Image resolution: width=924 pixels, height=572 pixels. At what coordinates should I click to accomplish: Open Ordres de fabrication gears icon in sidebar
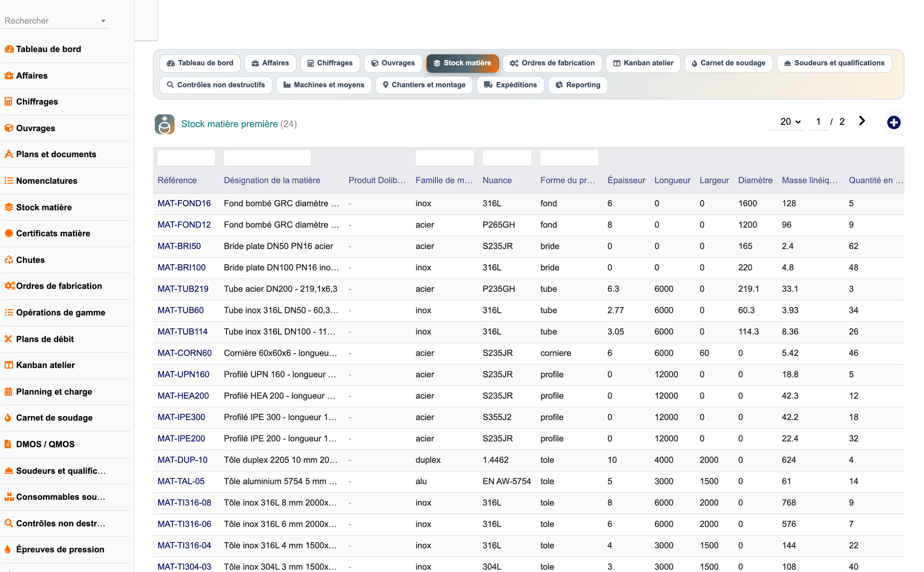pyautogui.click(x=9, y=286)
